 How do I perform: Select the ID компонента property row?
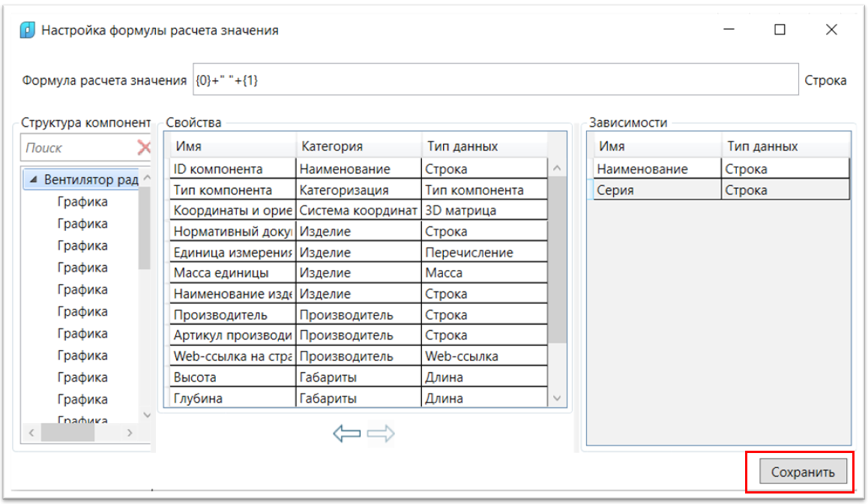pos(359,169)
